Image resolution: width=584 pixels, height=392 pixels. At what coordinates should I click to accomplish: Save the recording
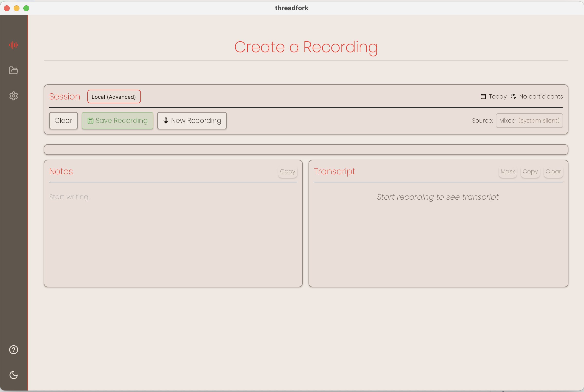pyautogui.click(x=117, y=120)
